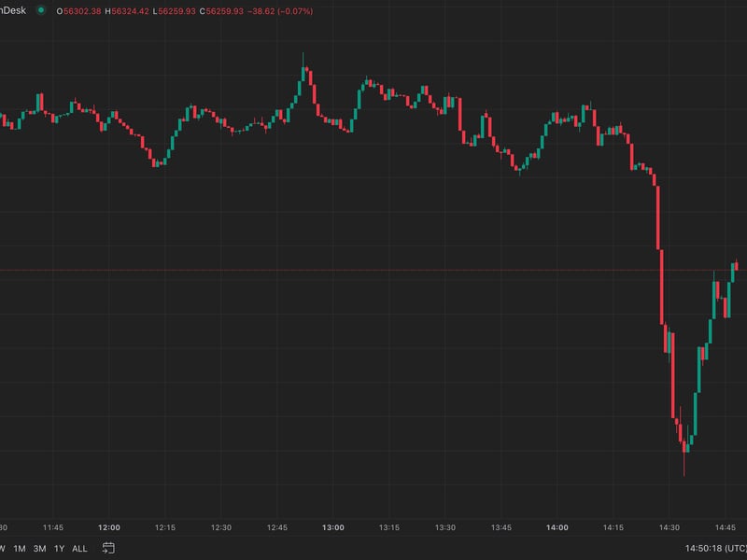
Task: Click the peak green candle near 12:50
Action: 303,75
